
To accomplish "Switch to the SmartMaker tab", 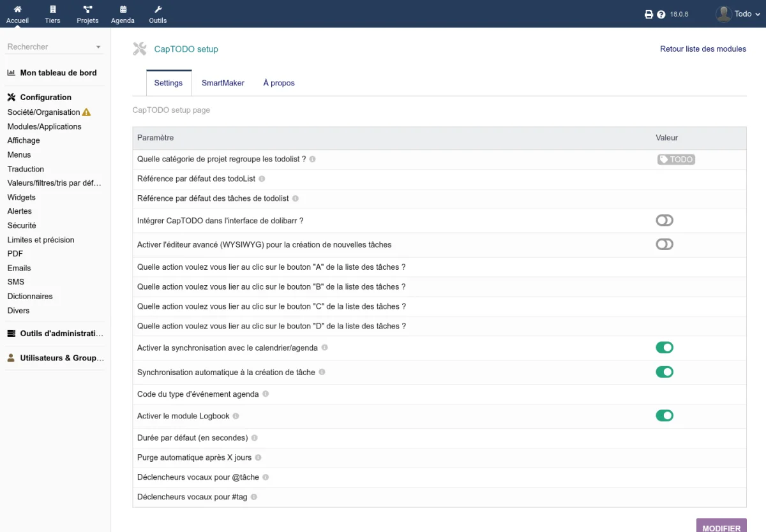I will point(223,83).
